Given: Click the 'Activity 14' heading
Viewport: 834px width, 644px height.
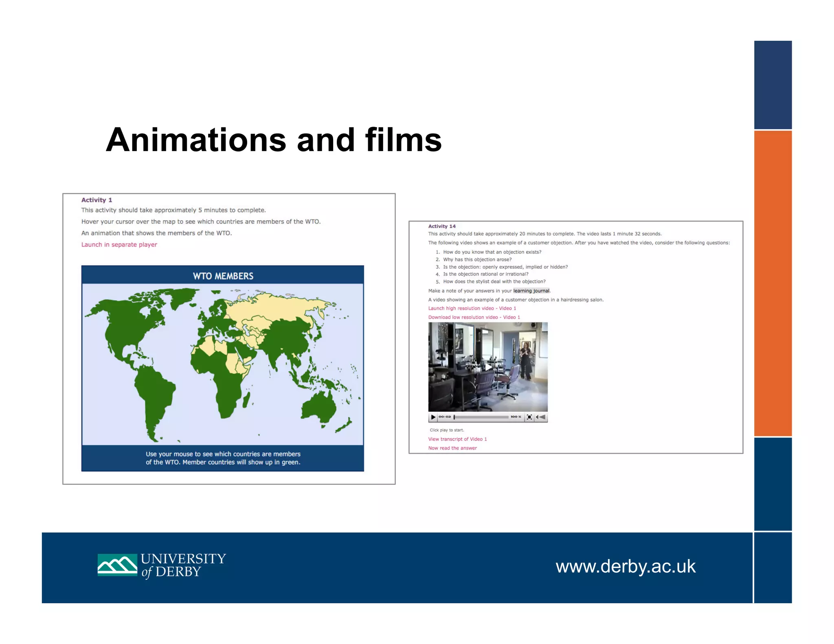Looking at the screenshot, I should (x=442, y=226).
